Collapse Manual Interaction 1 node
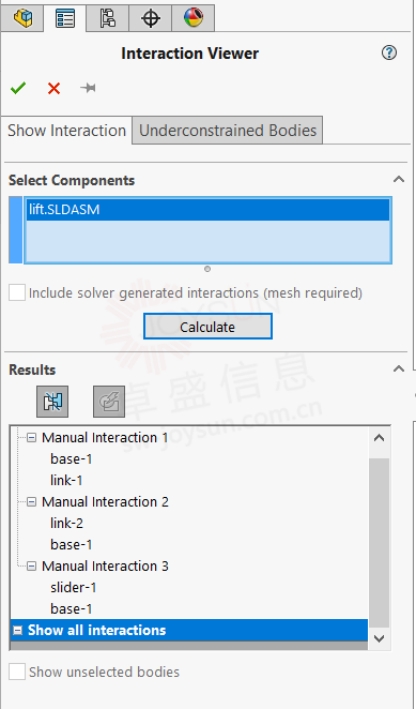Image resolution: width=417 pixels, height=709 pixels. (x=31, y=437)
